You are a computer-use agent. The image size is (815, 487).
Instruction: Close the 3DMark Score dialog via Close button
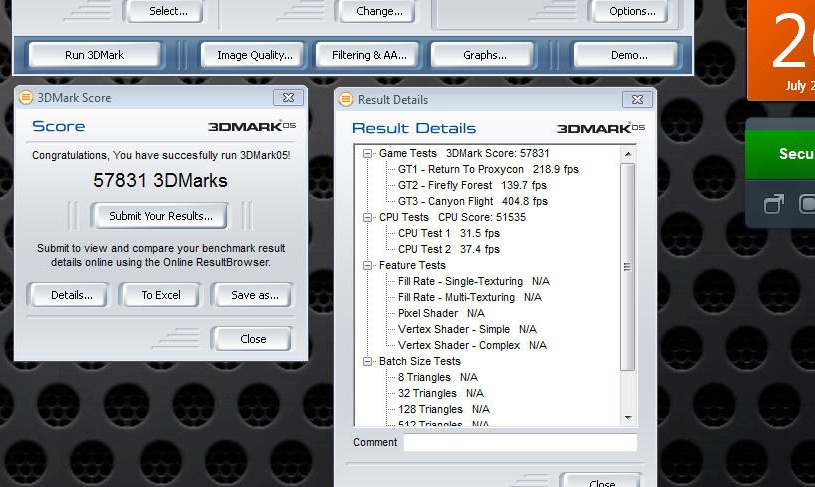point(253,339)
